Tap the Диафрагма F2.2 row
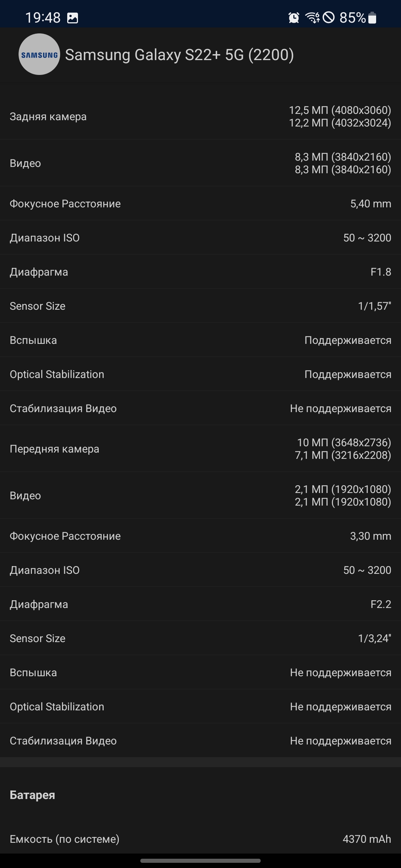This screenshot has height=868, width=401. point(200,604)
